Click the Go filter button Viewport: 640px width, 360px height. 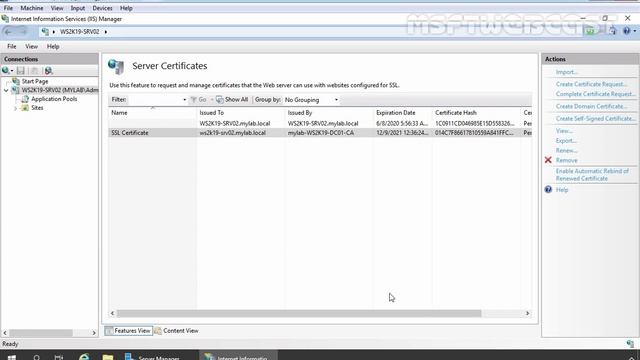coord(199,100)
